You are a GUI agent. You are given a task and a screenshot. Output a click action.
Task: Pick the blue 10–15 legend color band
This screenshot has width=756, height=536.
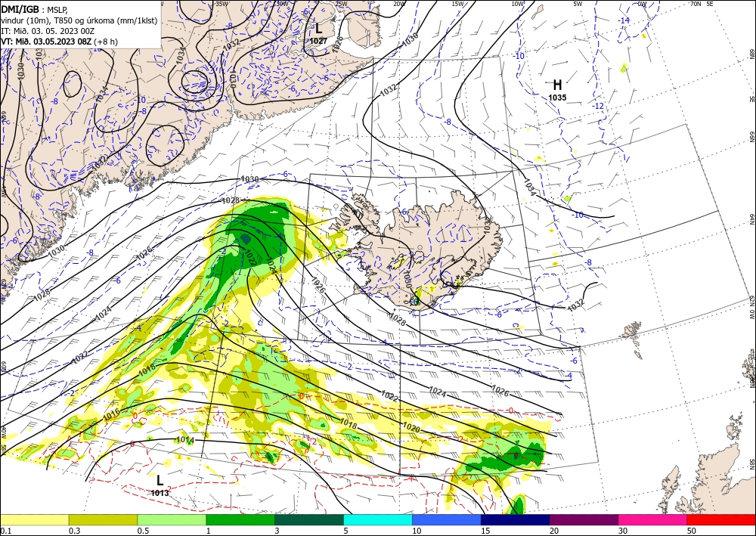447,519
